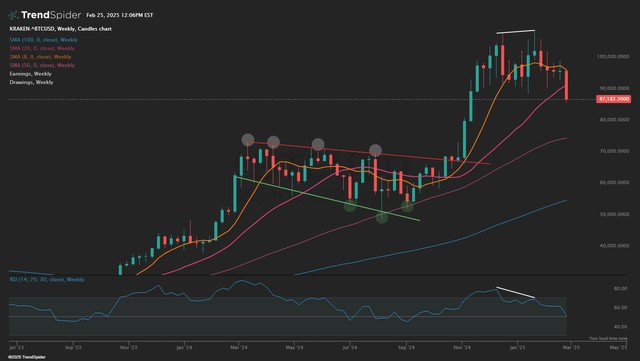The width and height of the screenshot is (640, 361).
Task: Click the SMA (50, 0, close) legend entry
Action: pyautogui.click(x=42, y=65)
